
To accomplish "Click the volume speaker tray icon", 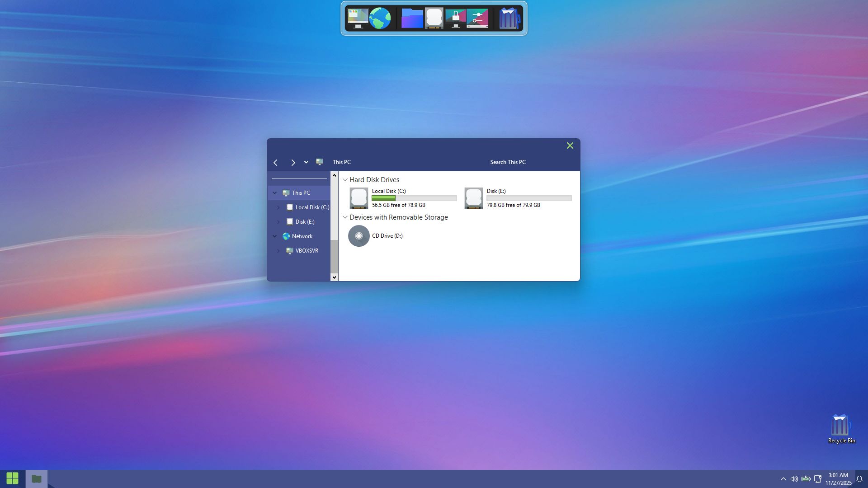I will point(794,479).
